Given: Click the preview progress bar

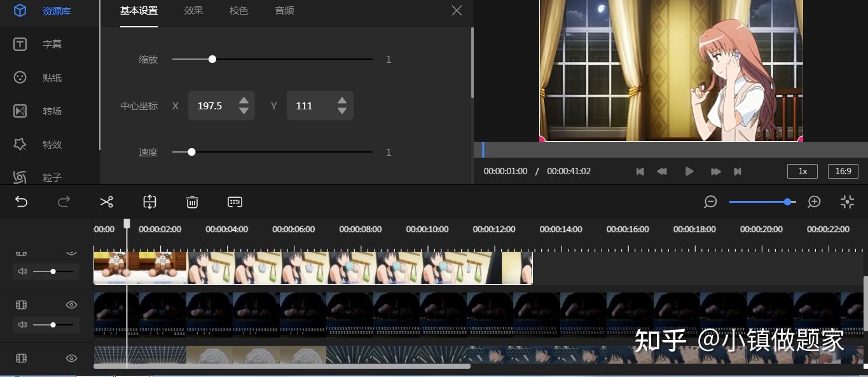Looking at the screenshot, I should [671, 149].
